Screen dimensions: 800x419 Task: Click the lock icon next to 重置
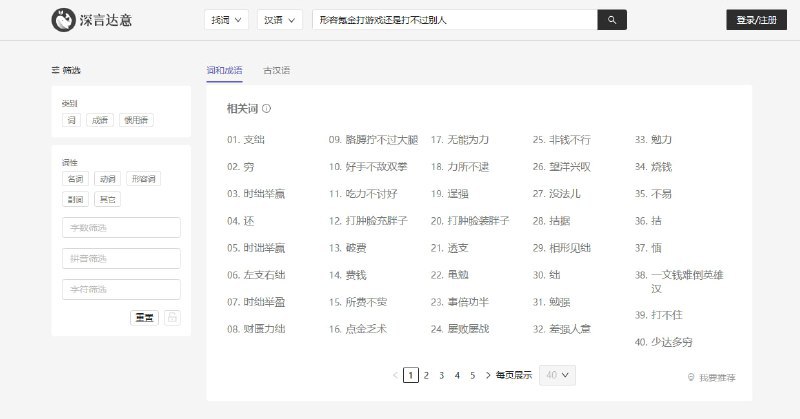point(172,317)
